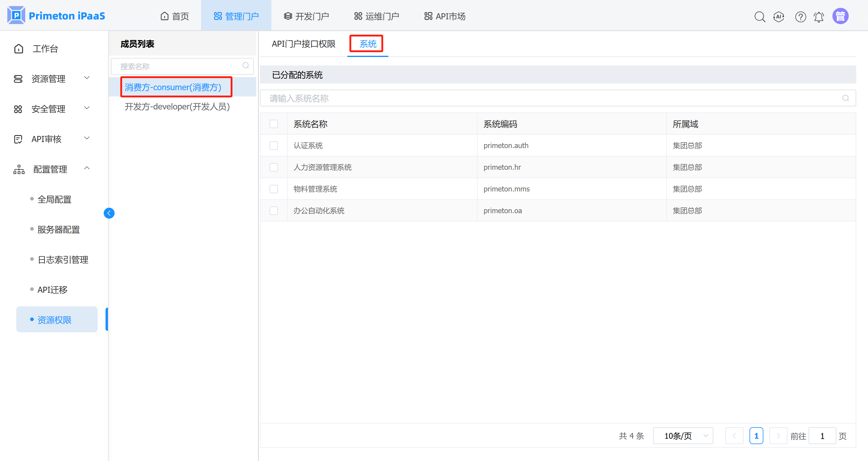Image resolution: width=868 pixels, height=461 pixels.
Task: Click the page 1 pagination button
Action: (x=756, y=436)
